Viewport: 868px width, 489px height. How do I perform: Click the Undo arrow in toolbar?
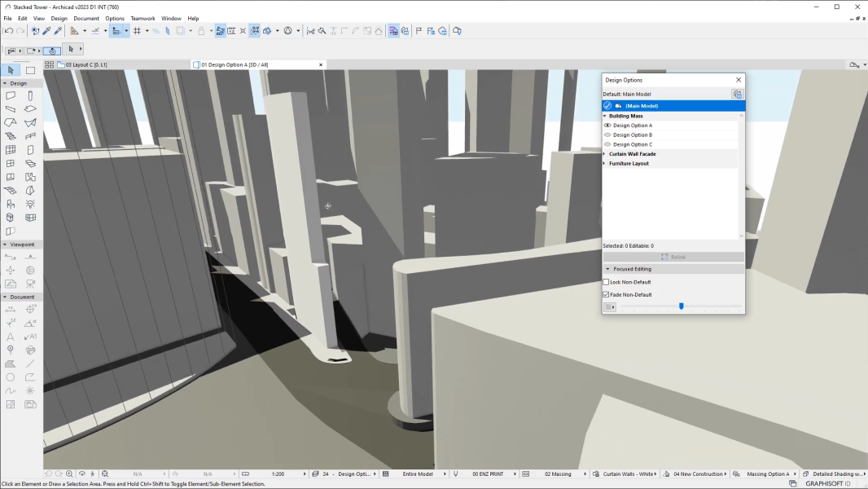coord(9,31)
